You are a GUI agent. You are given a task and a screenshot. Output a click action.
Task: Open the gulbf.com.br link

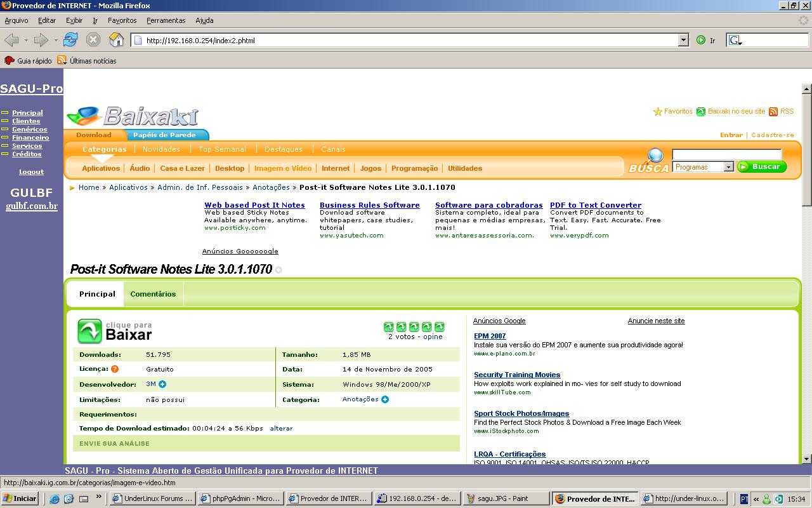32,206
